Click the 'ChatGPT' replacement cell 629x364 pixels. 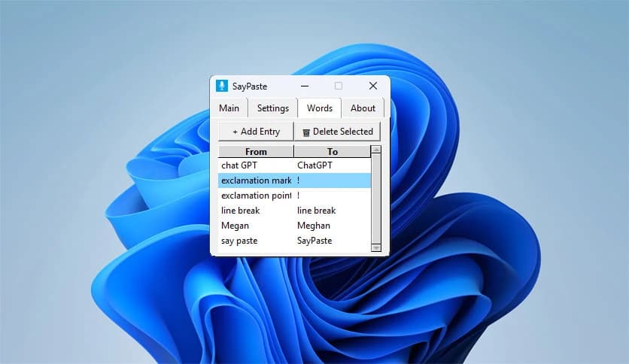(315, 165)
